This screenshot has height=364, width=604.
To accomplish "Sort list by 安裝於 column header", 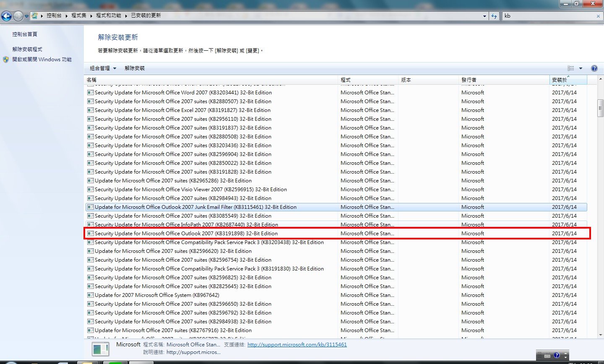I will pyautogui.click(x=559, y=80).
